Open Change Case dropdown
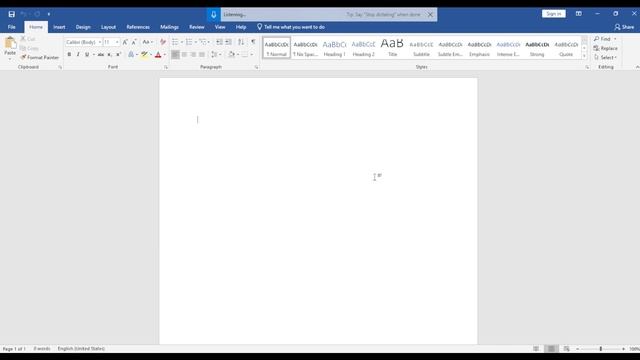Screen dimensions: 640x360 click(x=147, y=42)
